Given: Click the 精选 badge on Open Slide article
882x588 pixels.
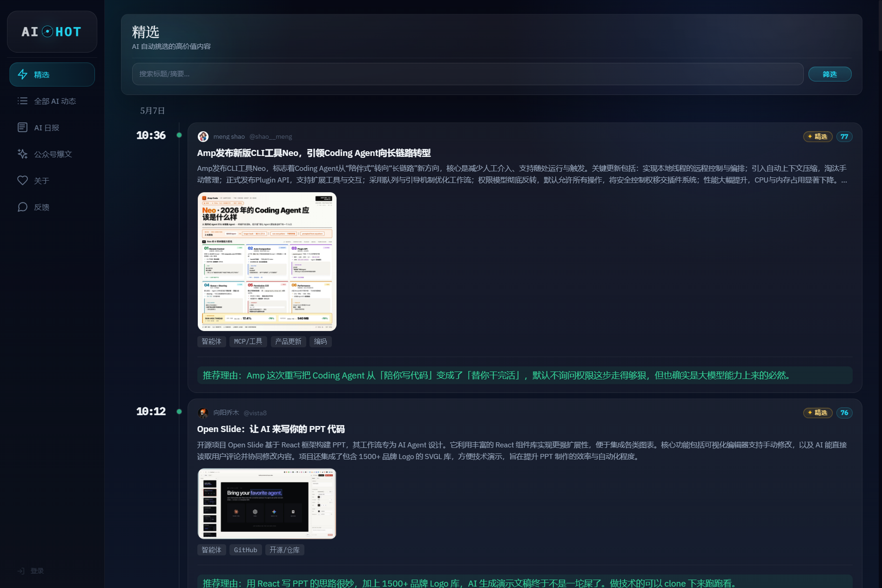Looking at the screenshot, I should (818, 413).
